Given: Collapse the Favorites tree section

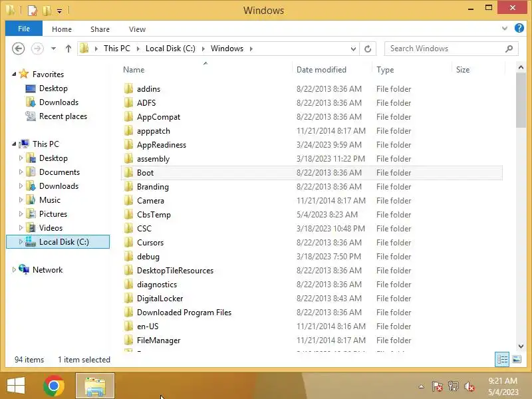Looking at the screenshot, I should click(14, 74).
